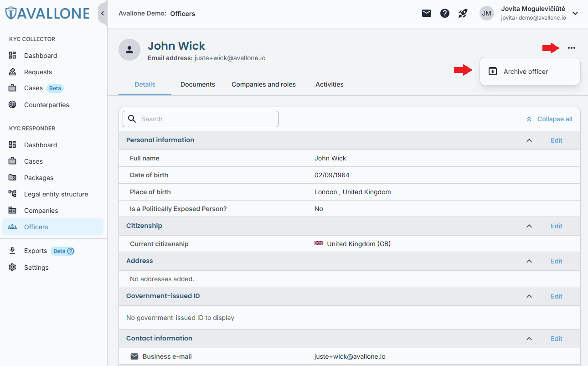Click the Business e-mail envelope icon

point(134,356)
